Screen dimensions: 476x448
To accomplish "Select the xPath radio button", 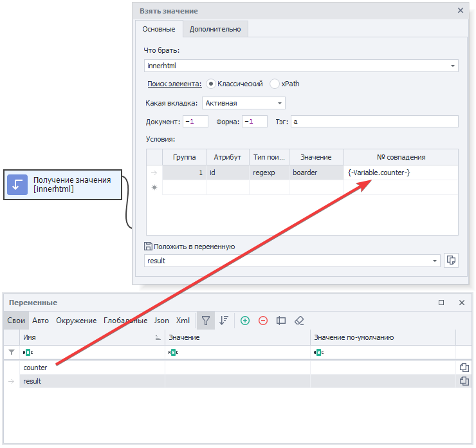I will point(275,84).
